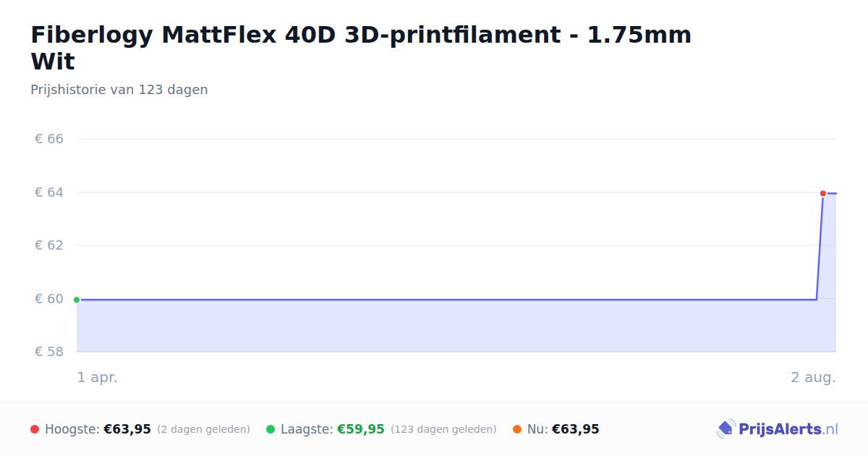The image size is (868, 456).
Task: Click the 'Prijshistorie van 123 dagen' subtitle
Action: tap(119, 90)
